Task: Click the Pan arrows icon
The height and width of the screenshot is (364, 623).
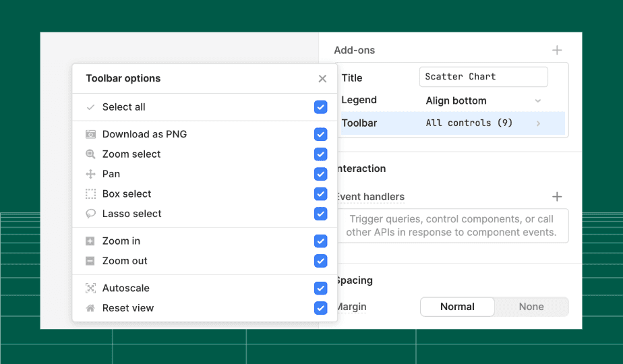Action: tap(90, 174)
